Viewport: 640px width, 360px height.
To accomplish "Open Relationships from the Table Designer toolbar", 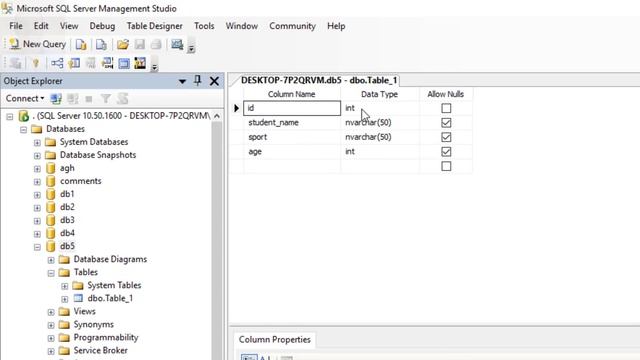I will point(57,63).
